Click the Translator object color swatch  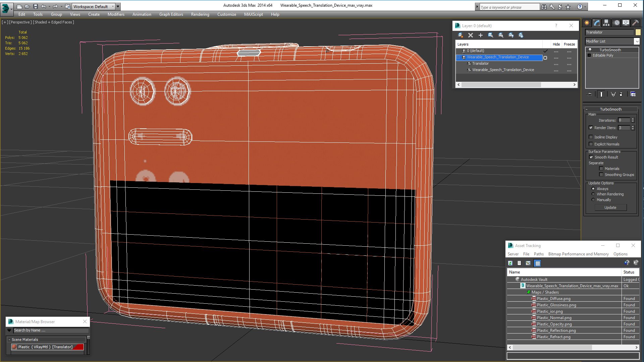click(638, 32)
